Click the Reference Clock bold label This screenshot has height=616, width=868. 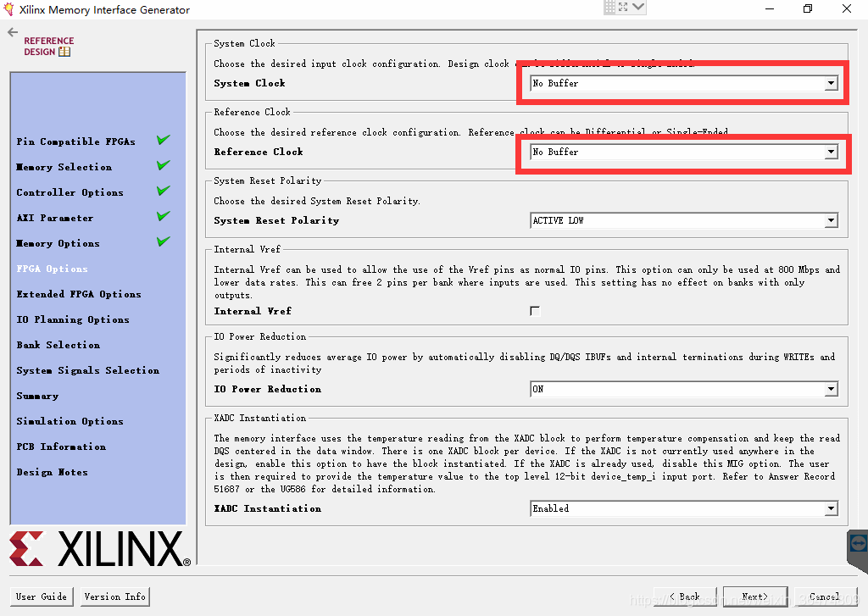click(x=259, y=152)
